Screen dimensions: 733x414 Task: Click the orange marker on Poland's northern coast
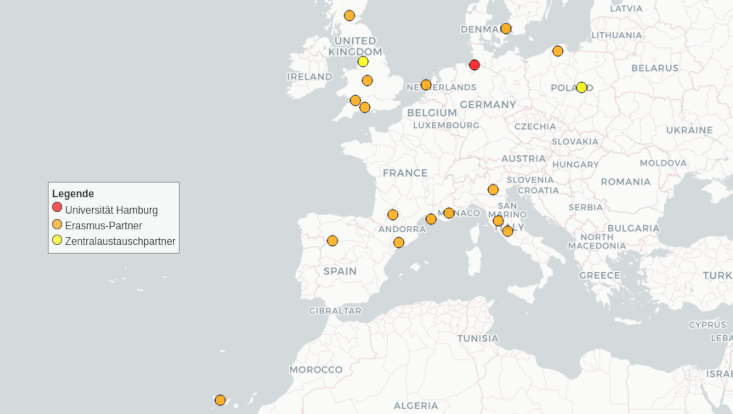coord(558,51)
